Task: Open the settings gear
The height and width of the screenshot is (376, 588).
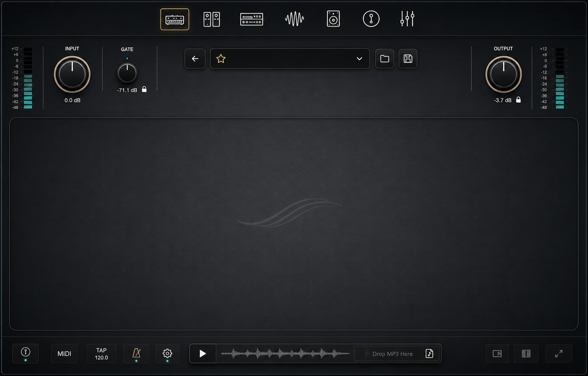Action: coord(167,354)
